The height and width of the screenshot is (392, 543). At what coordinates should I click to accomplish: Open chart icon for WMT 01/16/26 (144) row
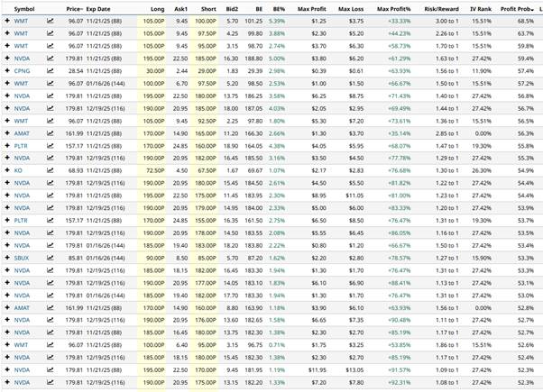(51, 84)
